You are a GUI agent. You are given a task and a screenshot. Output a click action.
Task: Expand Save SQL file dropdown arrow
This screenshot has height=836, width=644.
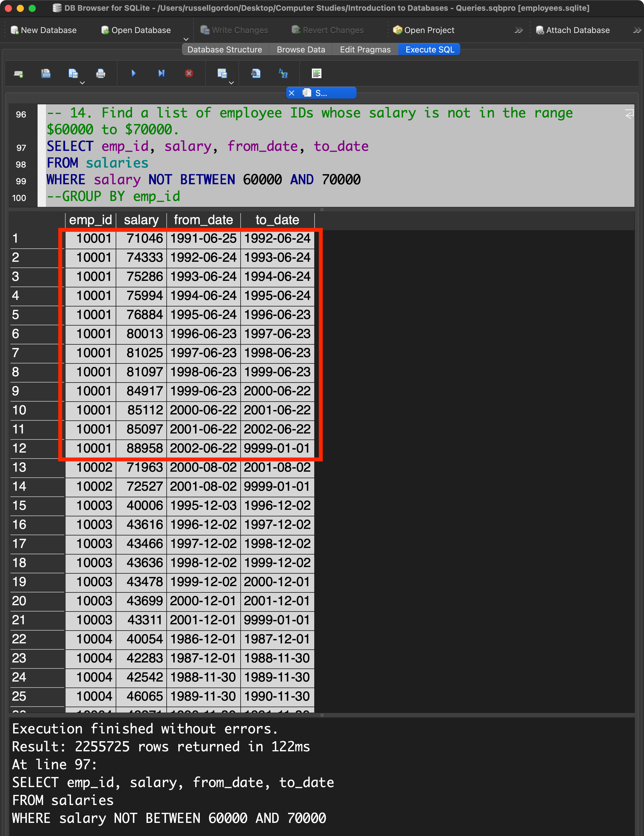[82, 83]
